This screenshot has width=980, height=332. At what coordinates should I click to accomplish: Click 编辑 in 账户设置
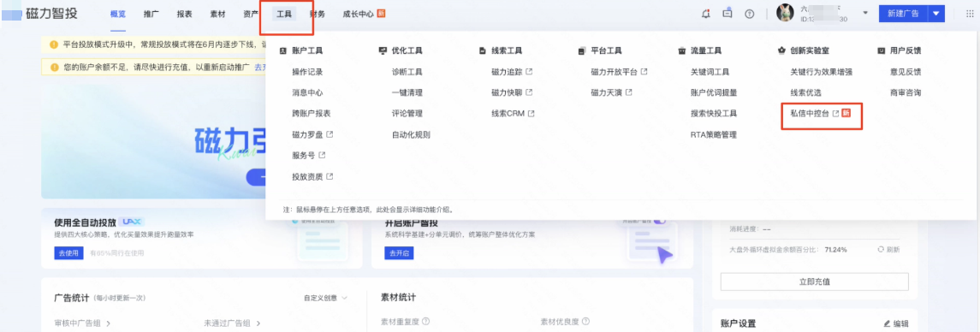coord(896,323)
